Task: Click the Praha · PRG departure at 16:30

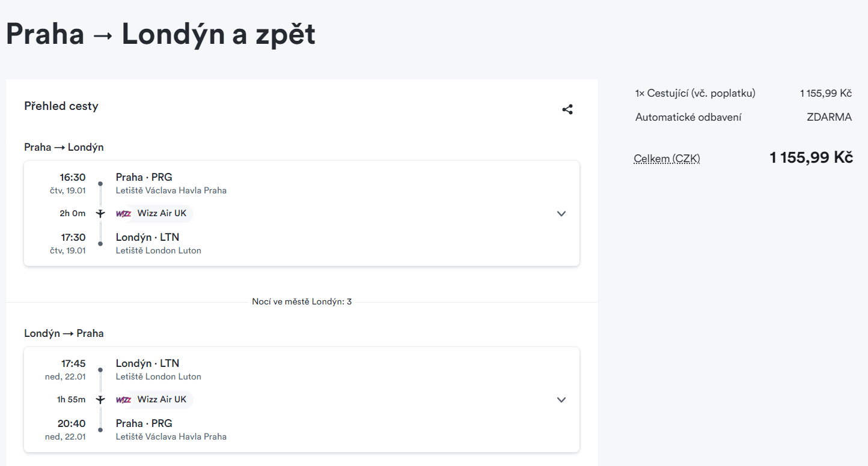Action: click(144, 177)
